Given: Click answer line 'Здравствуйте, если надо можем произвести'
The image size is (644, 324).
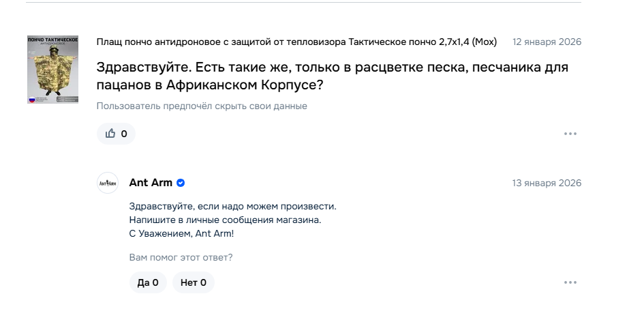Looking at the screenshot, I should click(232, 206).
